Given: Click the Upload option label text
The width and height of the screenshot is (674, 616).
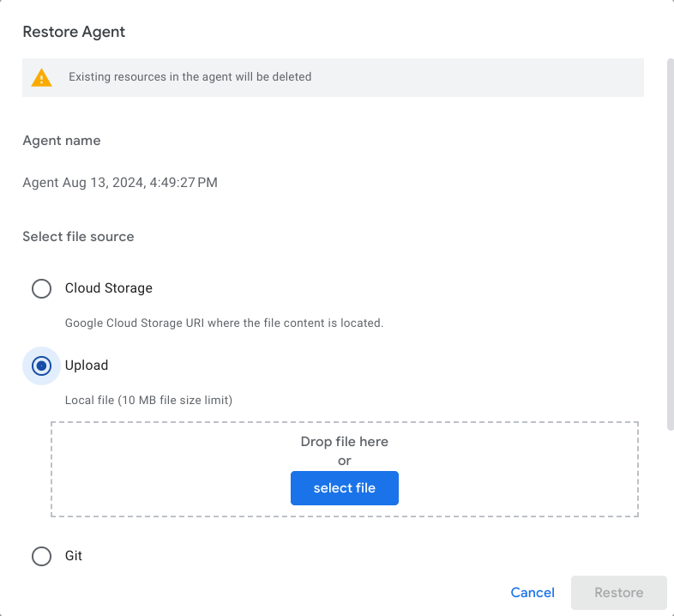Looking at the screenshot, I should pyautogui.click(x=87, y=365).
